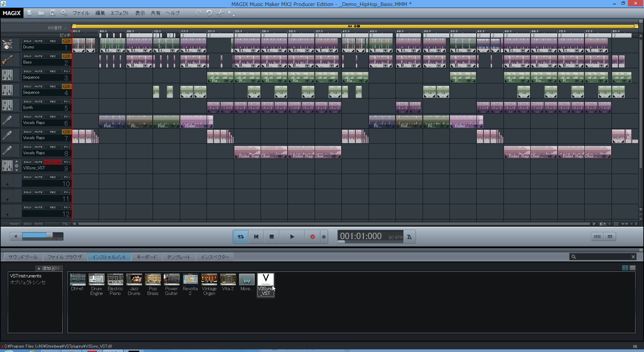Open FX menu on the Drums track

(x=67, y=41)
